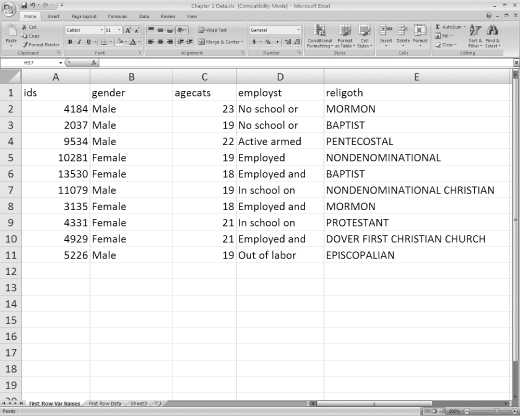The width and height of the screenshot is (520, 416).
Task: Apply Percent style
Action: [x=268, y=42]
